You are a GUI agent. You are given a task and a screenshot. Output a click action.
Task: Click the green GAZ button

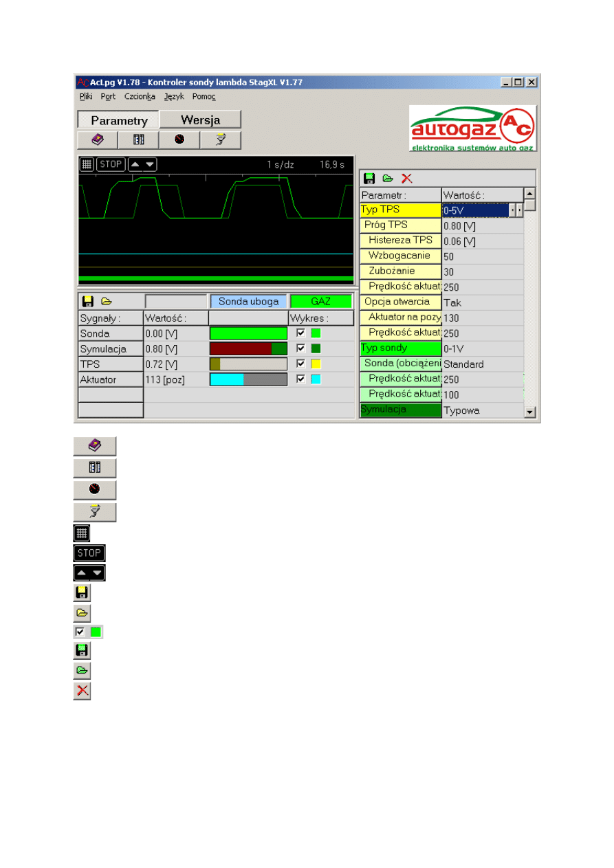pos(320,301)
